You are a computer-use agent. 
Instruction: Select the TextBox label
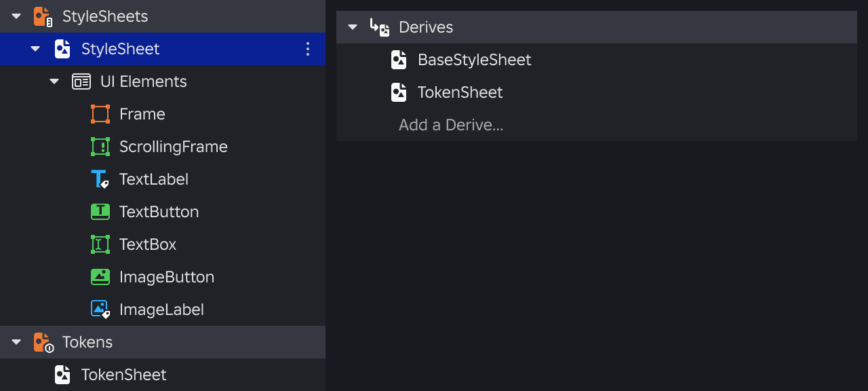point(148,244)
